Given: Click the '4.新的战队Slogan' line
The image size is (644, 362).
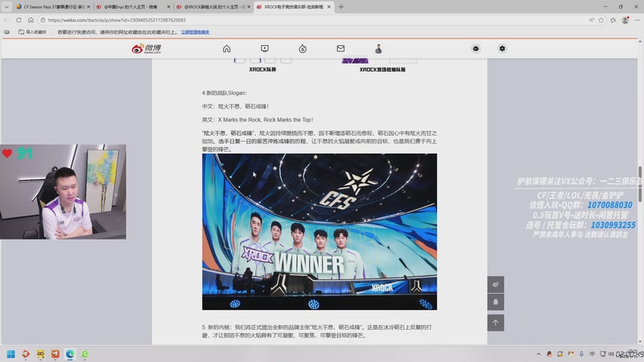Looking at the screenshot, I should point(225,93).
